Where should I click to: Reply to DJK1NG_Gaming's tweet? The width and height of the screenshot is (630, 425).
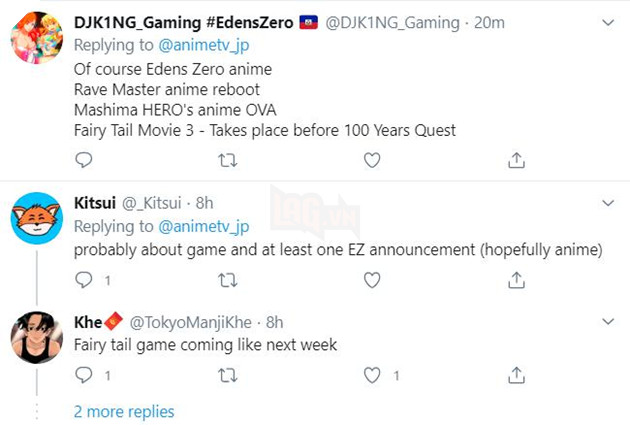click(84, 160)
